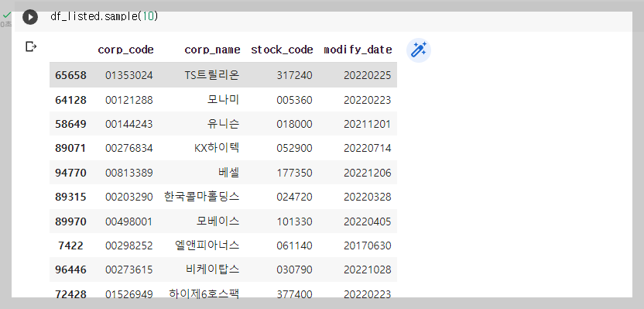Image resolution: width=644 pixels, height=309 pixels.
Task: Click modify date 20221028
Action: click(x=368, y=270)
